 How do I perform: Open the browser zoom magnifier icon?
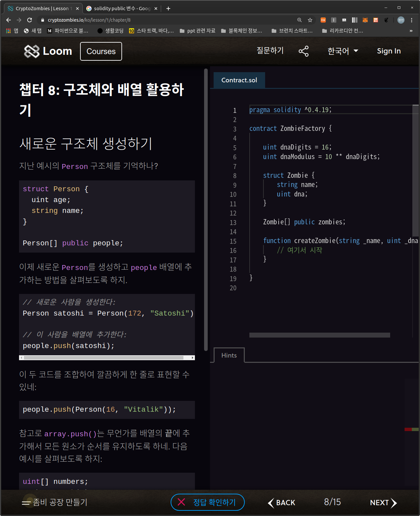(x=300, y=20)
